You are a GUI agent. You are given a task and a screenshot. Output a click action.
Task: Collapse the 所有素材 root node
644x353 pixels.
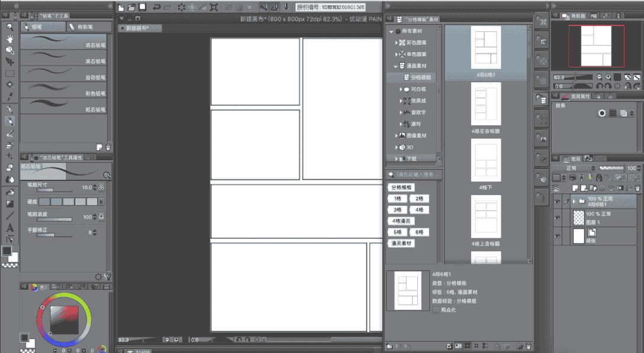tap(391, 31)
